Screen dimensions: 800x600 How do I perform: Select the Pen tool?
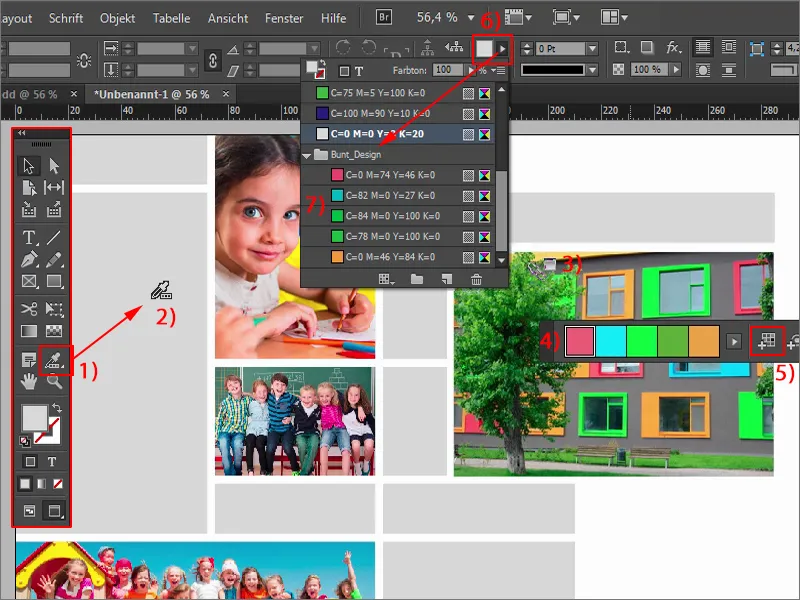pos(29,259)
